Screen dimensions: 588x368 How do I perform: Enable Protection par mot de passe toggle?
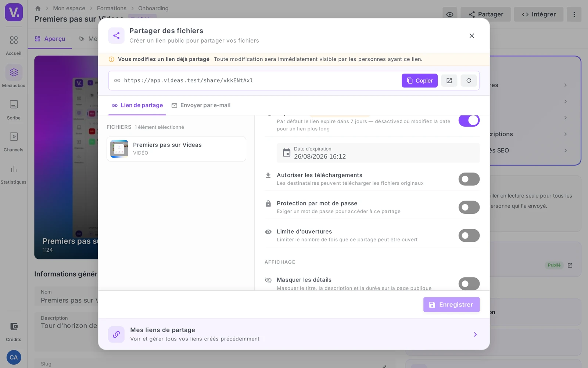[x=469, y=207]
